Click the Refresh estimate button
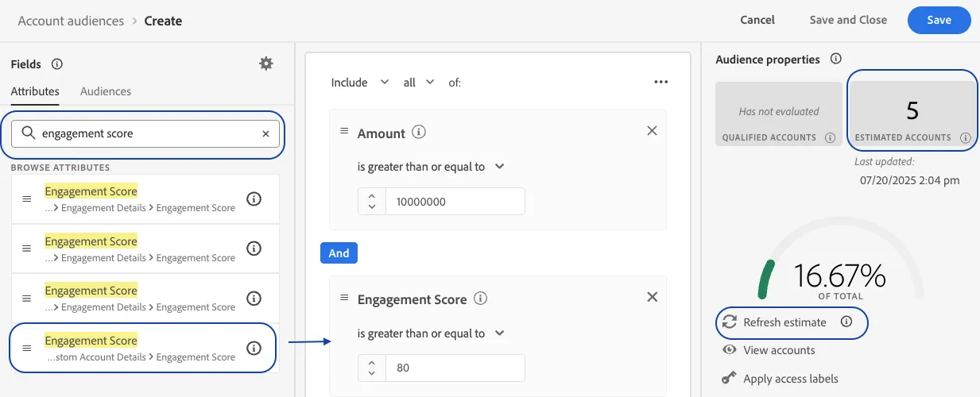980x397 pixels. pyautogui.click(x=776, y=322)
